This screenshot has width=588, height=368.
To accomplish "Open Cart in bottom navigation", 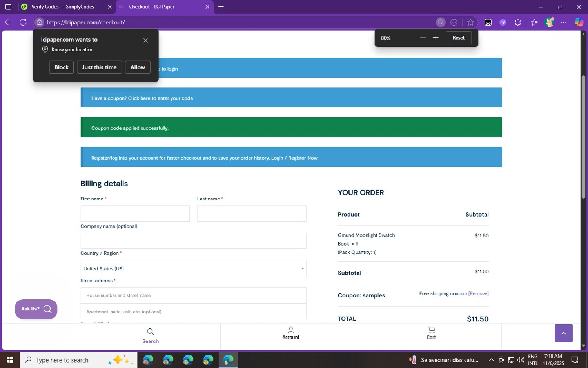I will click(431, 333).
